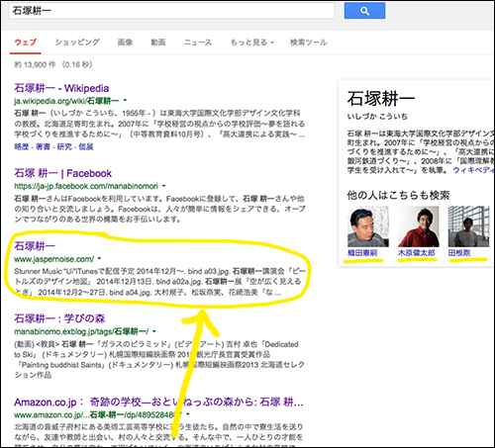
Task: Click the いしづか こういち reading in knowledge panel
Action: (377, 117)
